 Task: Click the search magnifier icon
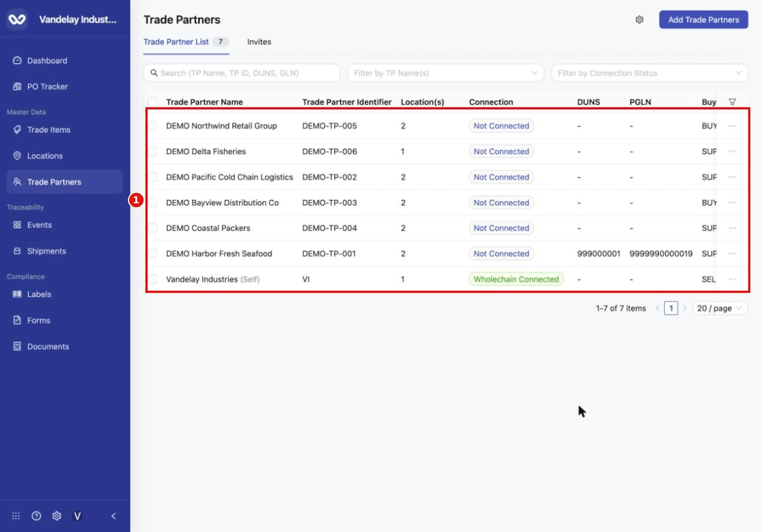154,73
